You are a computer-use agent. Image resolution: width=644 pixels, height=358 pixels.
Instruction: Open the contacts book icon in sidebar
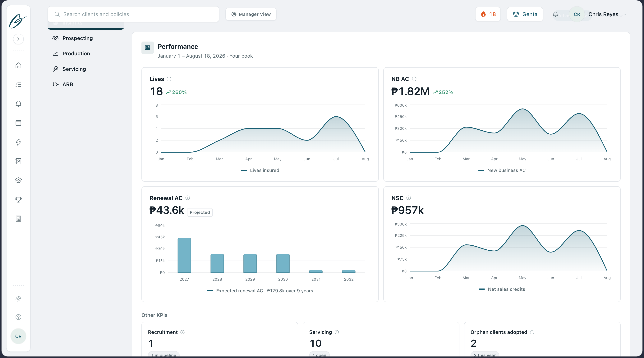click(18, 161)
